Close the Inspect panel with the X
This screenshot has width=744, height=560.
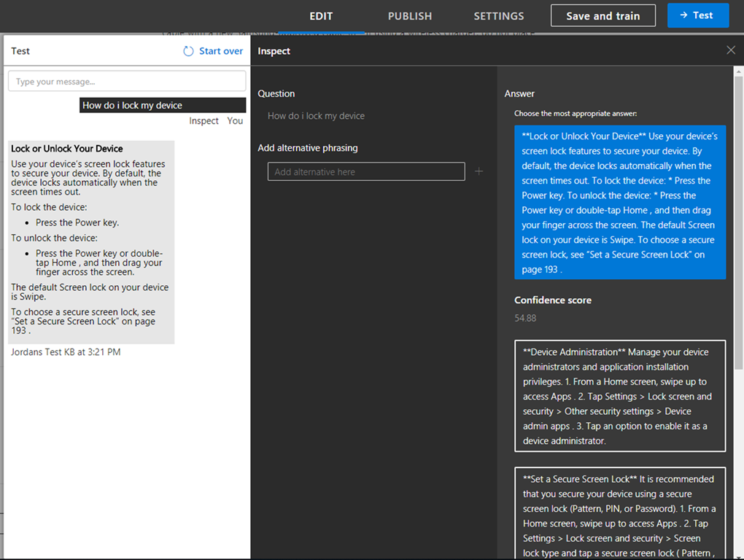point(731,50)
